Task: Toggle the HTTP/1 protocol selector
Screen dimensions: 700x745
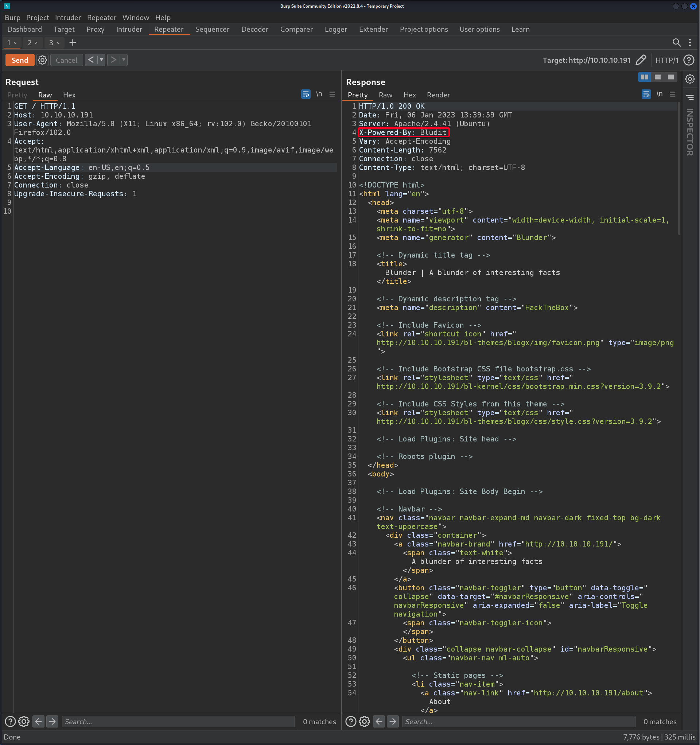Action: click(667, 60)
